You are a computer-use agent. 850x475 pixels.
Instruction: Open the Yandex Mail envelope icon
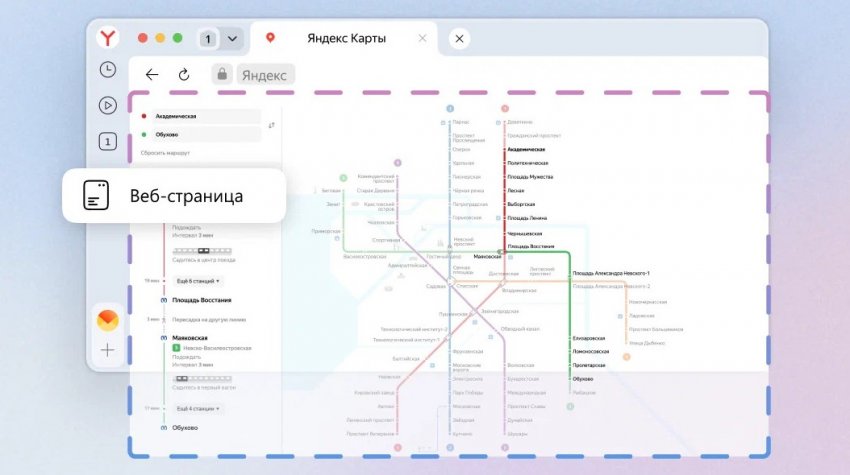coord(108,320)
